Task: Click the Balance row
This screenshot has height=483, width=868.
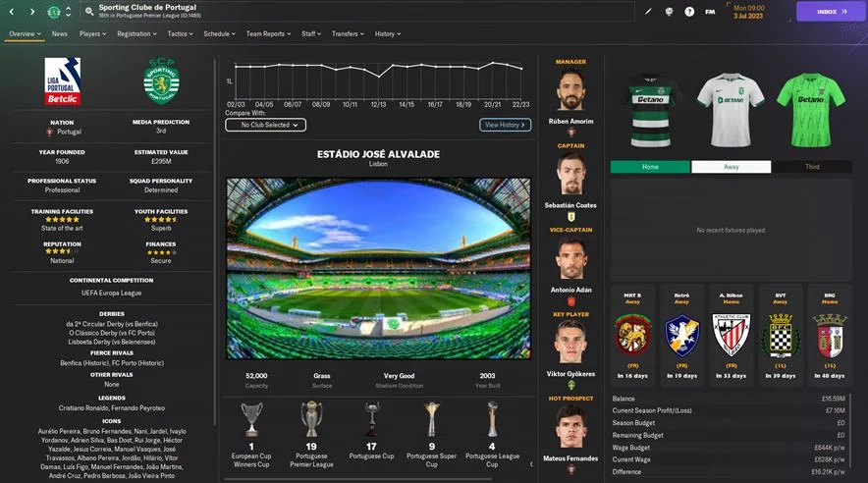Action: point(729,399)
